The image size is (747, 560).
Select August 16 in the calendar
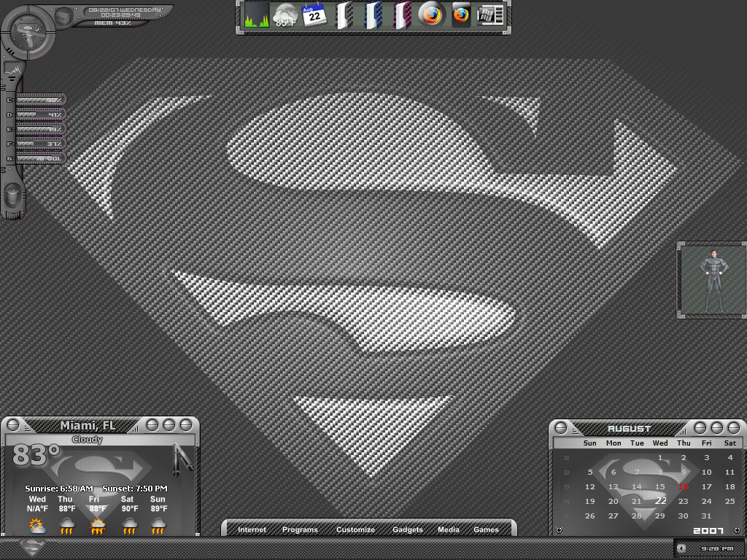(683, 486)
